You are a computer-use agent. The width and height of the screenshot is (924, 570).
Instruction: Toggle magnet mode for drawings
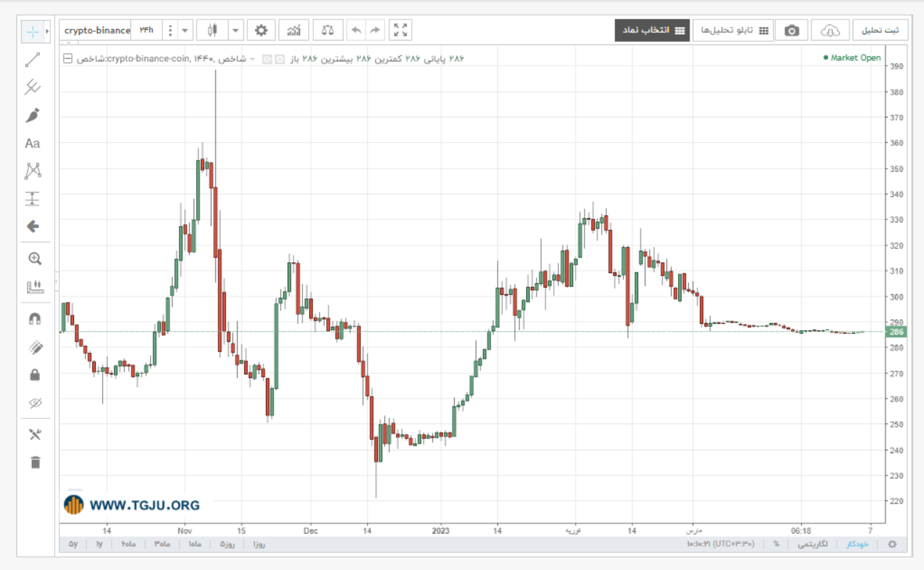[35, 319]
